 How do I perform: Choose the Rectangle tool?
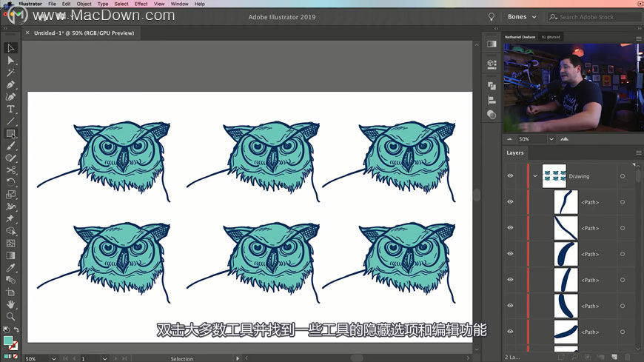coord(10,133)
